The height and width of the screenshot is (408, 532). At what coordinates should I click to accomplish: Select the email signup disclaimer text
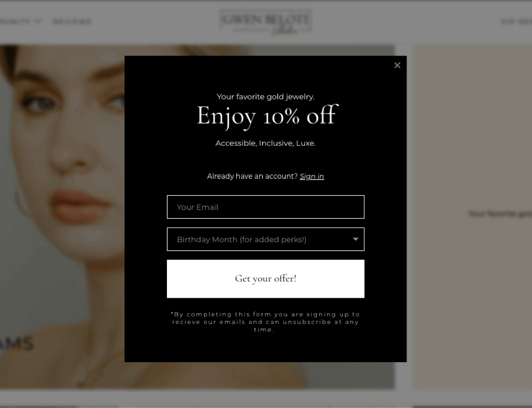265,322
